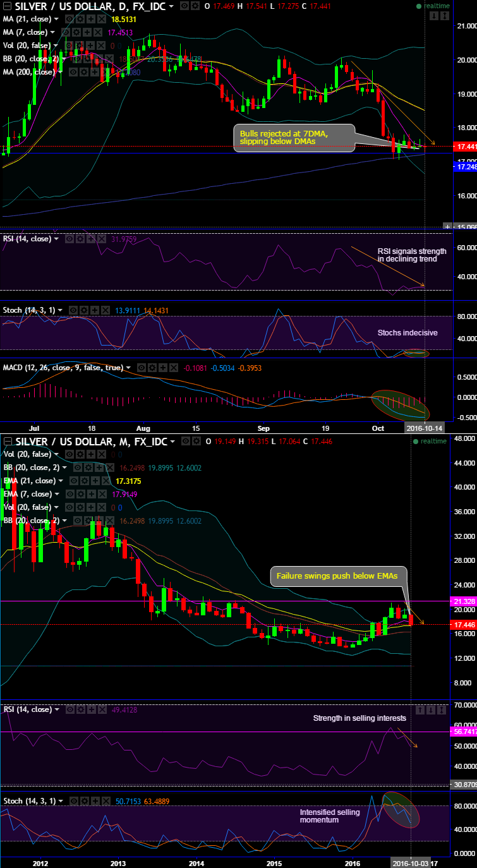Screen dimensions: 477x868
Task: Expand dropdown arrow next to daily MA (21, close)
Action: [56, 19]
